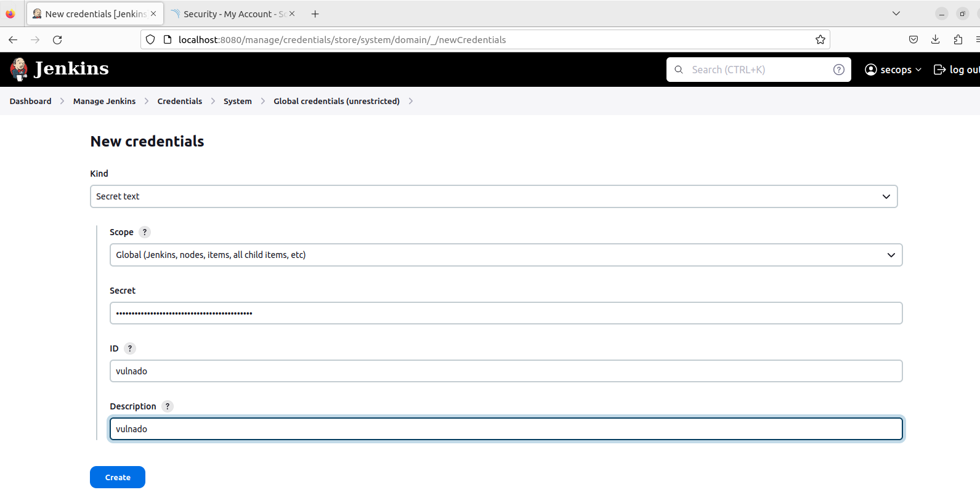Click the Firefox forward arrow
This screenshot has width=980, height=503.
(35, 40)
